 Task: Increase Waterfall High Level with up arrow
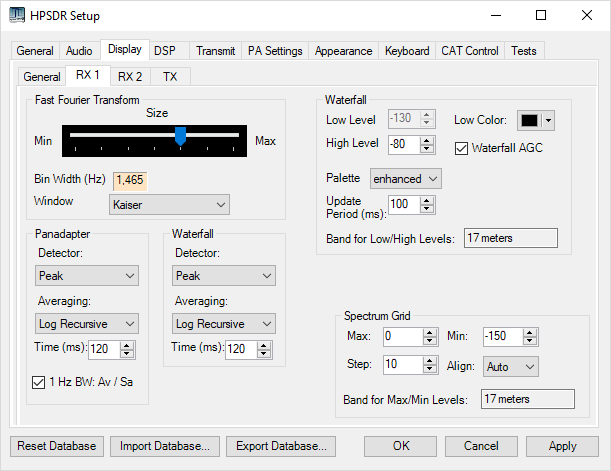point(427,140)
